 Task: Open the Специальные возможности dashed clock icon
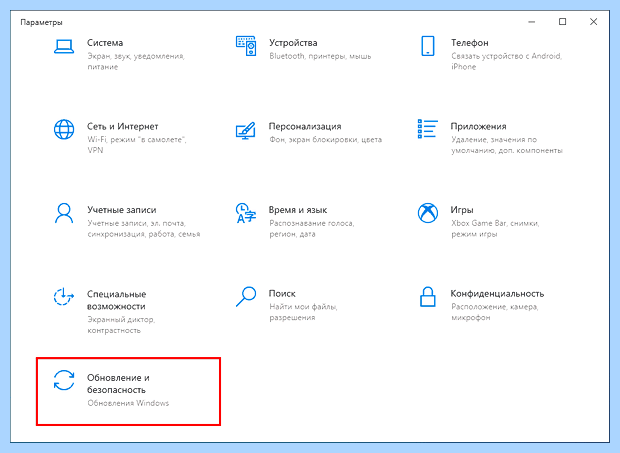click(64, 297)
